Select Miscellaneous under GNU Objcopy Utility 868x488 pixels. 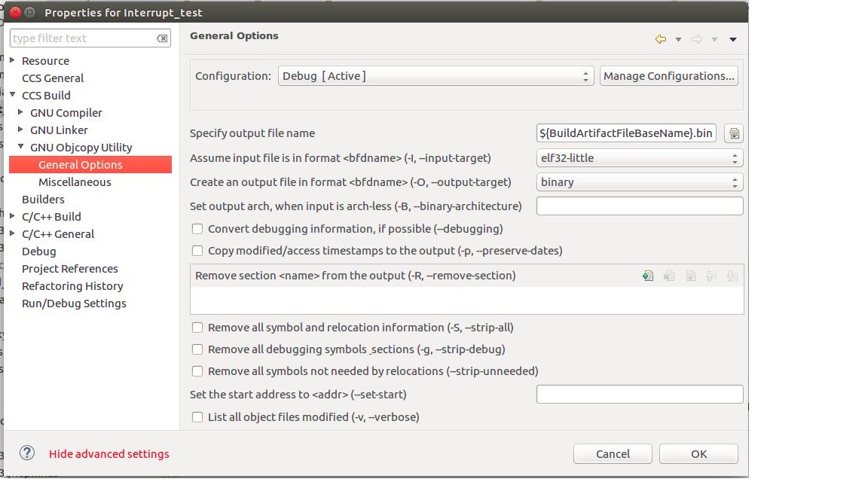[x=75, y=182]
